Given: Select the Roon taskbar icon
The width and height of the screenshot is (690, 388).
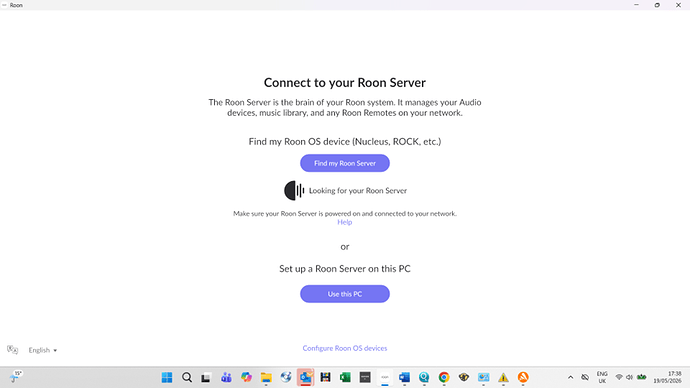Looking at the screenshot, I should (385, 377).
